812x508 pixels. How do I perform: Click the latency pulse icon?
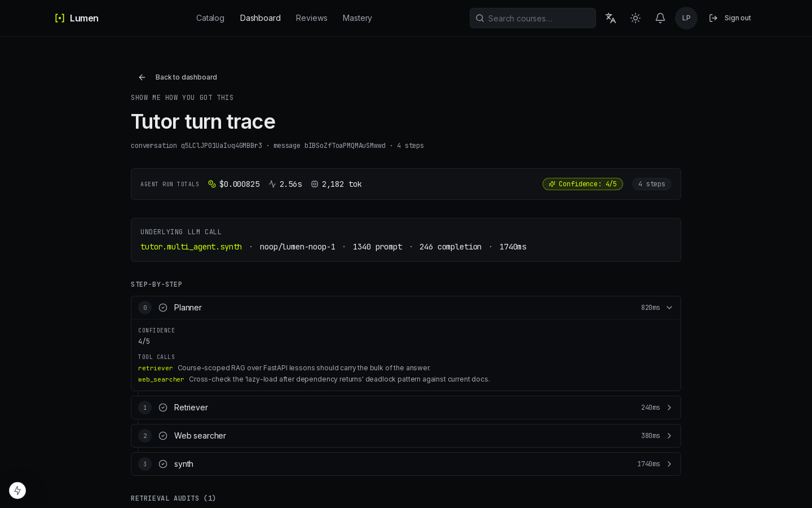(x=272, y=184)
